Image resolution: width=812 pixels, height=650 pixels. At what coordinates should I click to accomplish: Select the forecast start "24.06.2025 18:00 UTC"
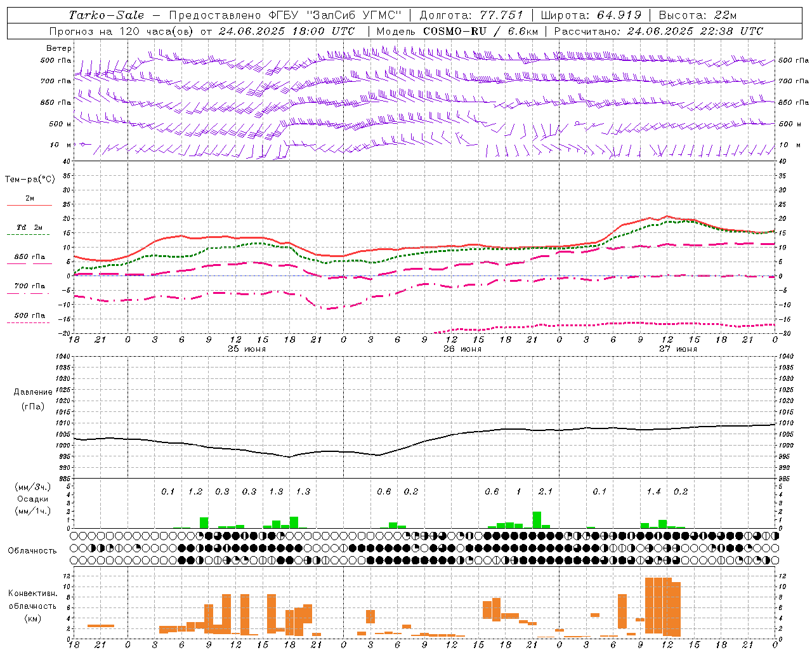click(x=287, y=31)
